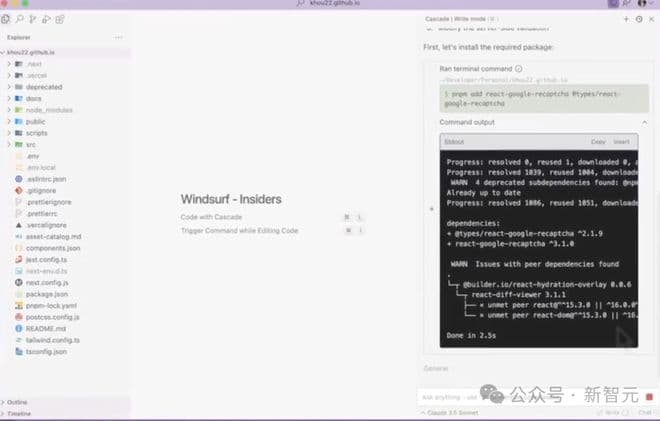Start a new Cascade chat with plus icon
The height and width of the screenshot is (421, 660).
pyautogui.click(x=627, y=19)
